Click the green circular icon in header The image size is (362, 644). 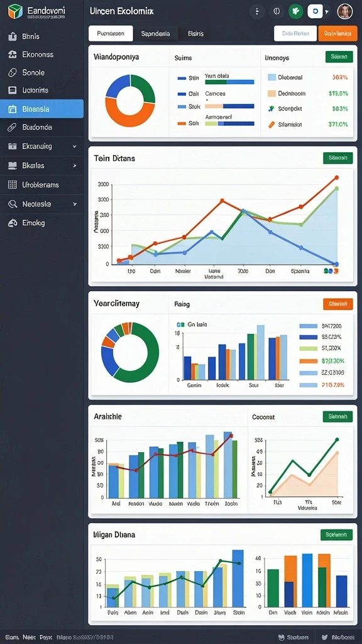pyautogui.click(x=295, y=11)
